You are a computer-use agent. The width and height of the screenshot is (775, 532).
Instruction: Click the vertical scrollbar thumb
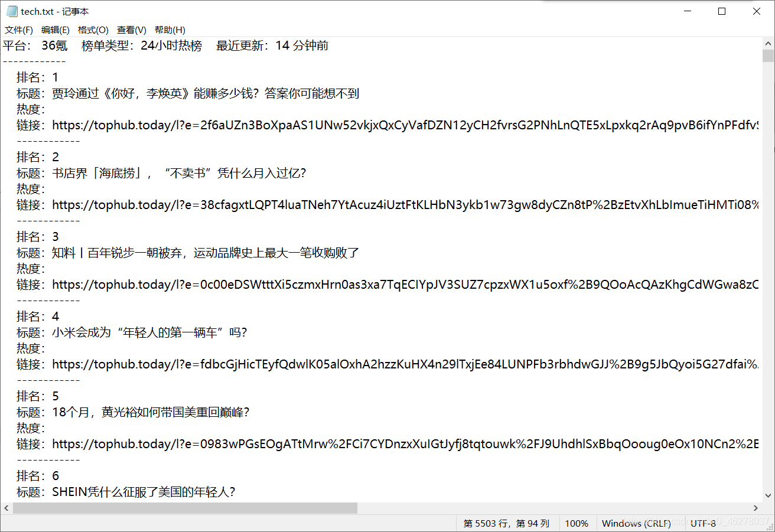pos(768,56)
